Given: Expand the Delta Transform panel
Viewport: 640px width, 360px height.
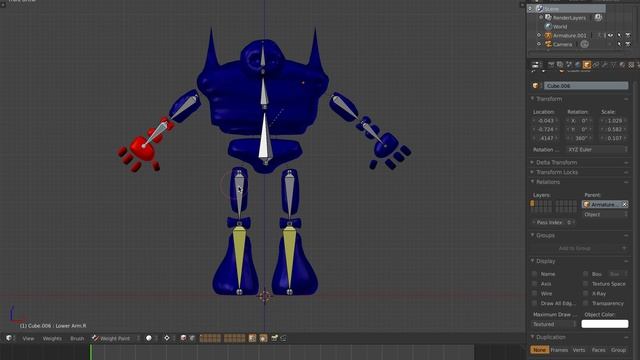Looking at the screenshot, I should coord(532,162).
